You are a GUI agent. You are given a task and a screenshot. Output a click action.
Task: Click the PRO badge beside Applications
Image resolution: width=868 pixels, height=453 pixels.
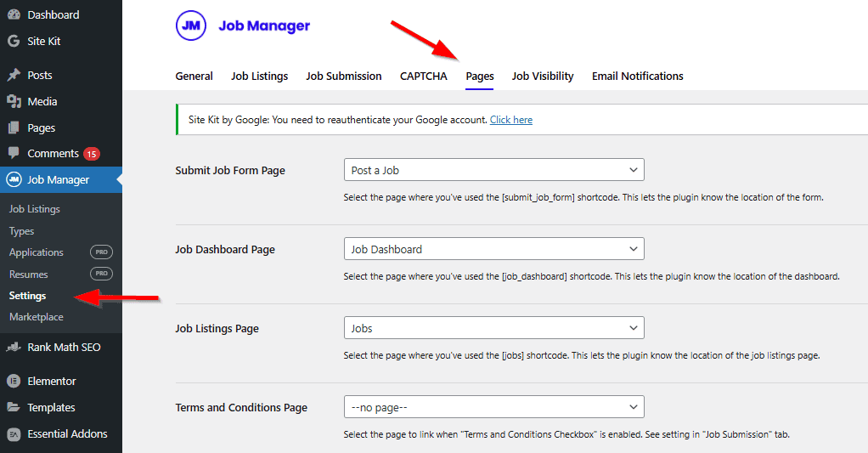(101, 252)
